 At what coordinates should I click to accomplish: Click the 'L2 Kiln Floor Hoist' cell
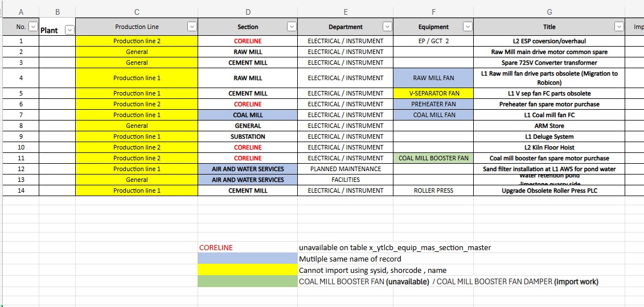(x=549, y=147)
